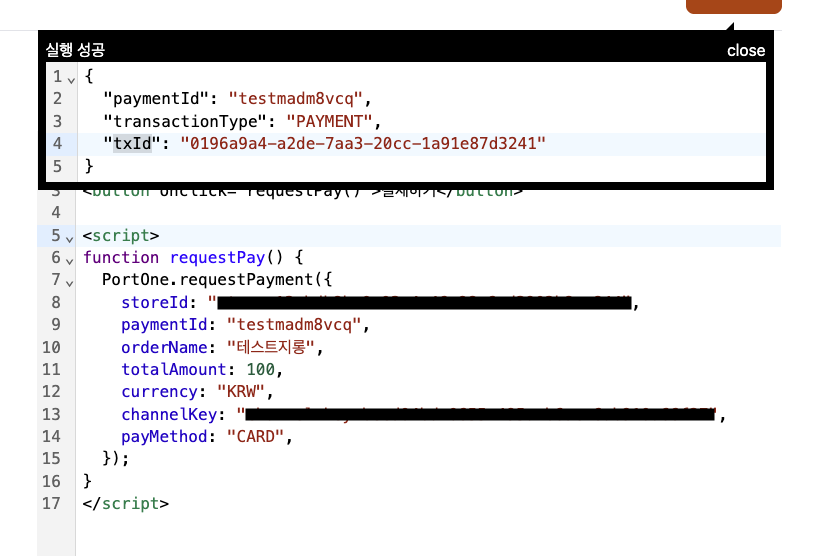The width and height of the screenshot is (814, 556).
Task: Collapse the PortOne.requestPayment fold arrow on line 7
Action: coord(70,283)
